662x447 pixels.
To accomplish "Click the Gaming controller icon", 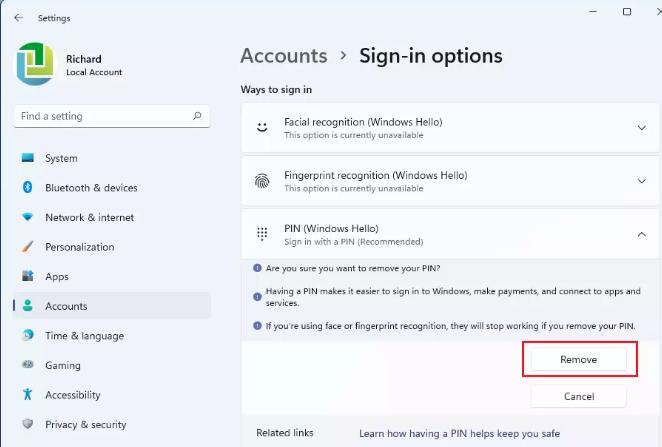I will point(27,366).
